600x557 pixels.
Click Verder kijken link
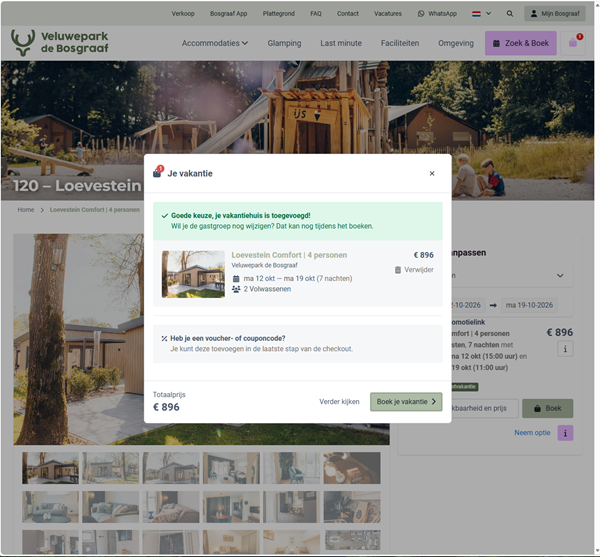tap(339, 402)
